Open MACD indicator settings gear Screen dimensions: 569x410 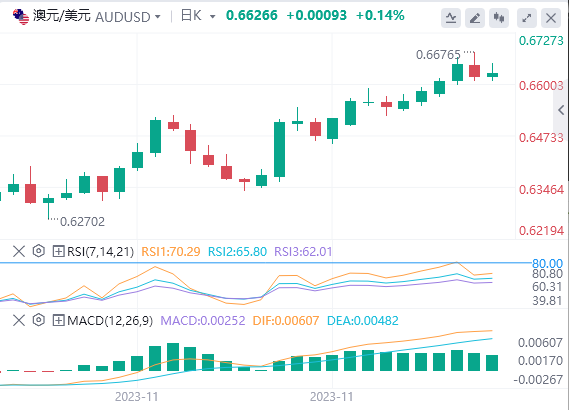pos(38,320)
